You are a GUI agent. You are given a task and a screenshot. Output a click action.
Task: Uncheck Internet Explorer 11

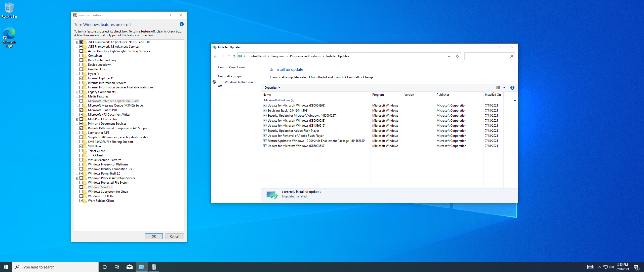[81, 78]
